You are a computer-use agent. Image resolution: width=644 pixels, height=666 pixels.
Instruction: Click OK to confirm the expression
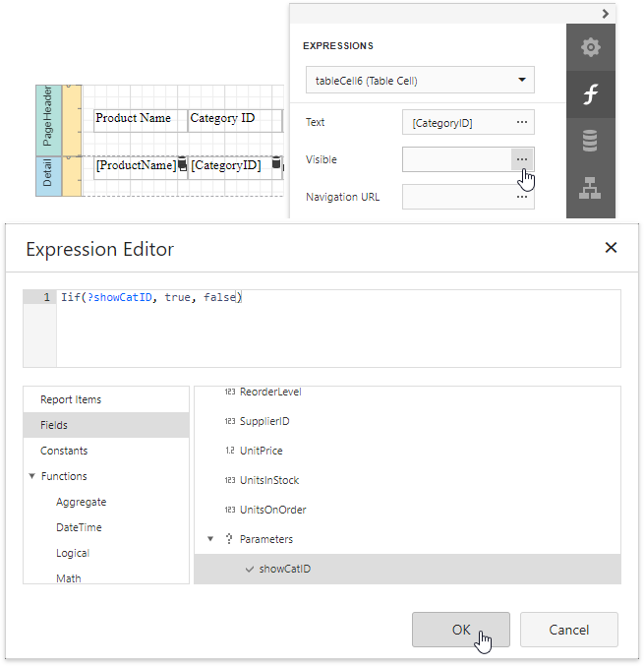(x=460, y=630)
